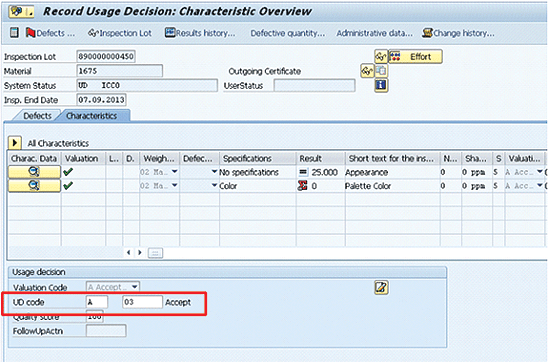Click the blue information icon button

(x=381, y=85)
